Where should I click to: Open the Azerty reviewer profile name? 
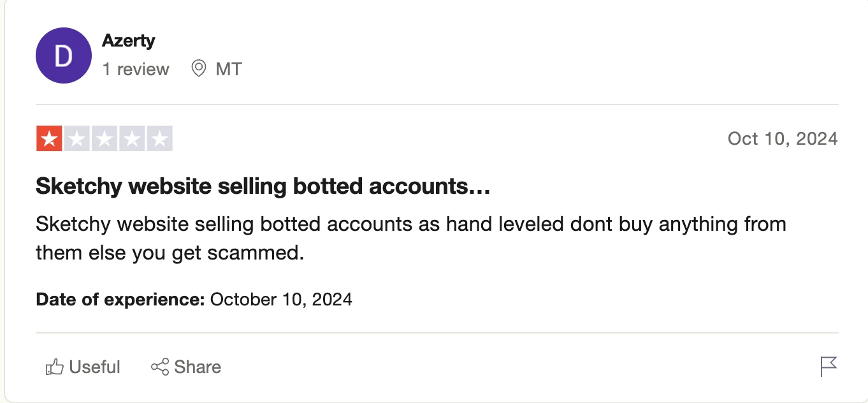tap(128, 41)
